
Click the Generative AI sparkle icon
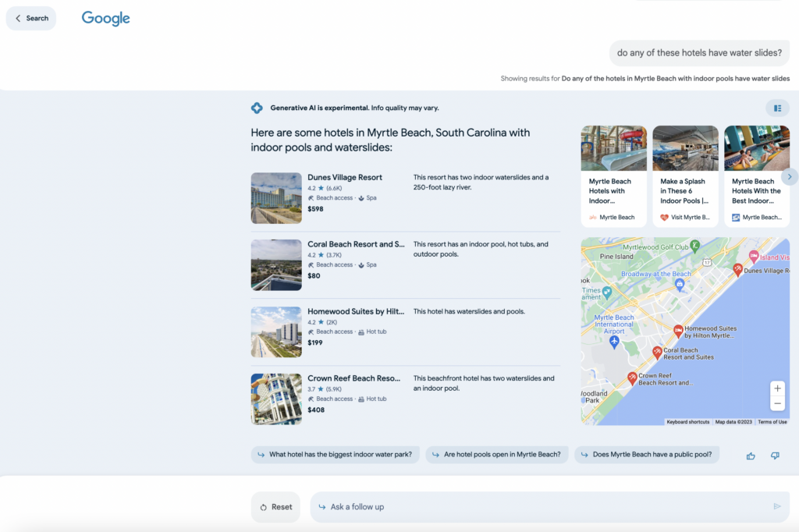coord(257,108)
